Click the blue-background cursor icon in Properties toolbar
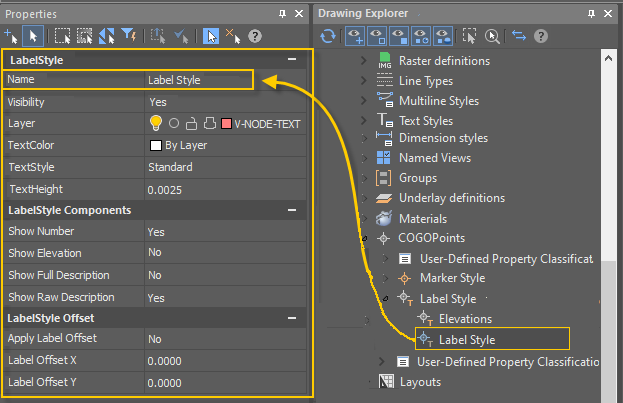The image size is (623, 403). tap(211, 36)
